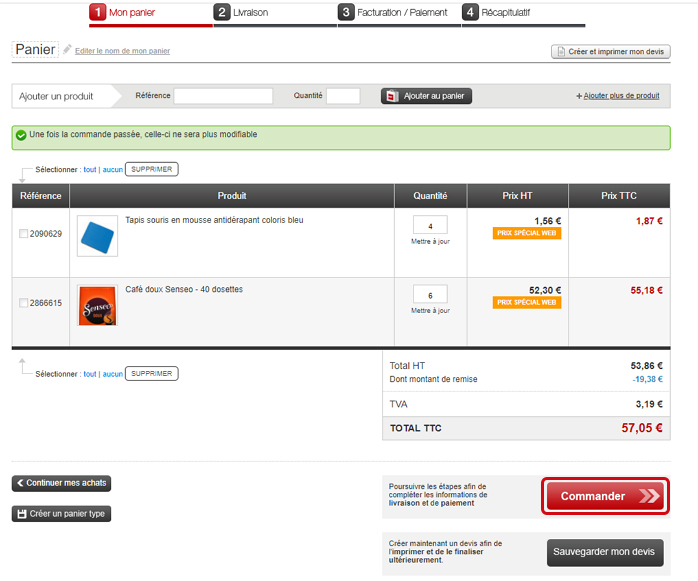698x581 pixels.
Task: Click the green checkmark info icon
Action: (x=21, y=135)
